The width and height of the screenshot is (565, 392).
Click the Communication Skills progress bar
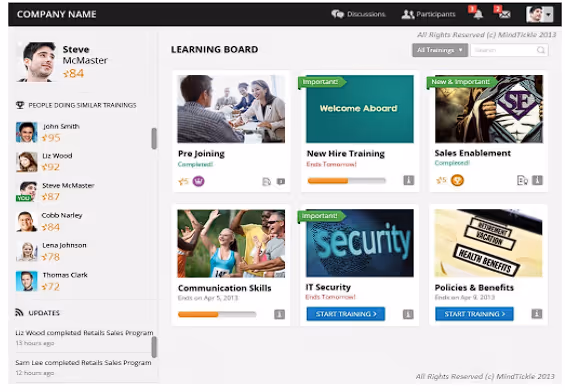pos(217,314)
